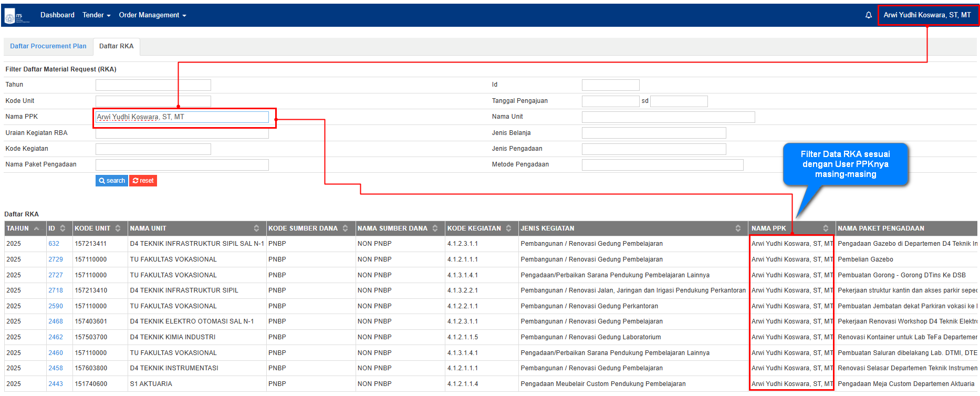Switch to Daftar Procurement Plan tab
This screenshot has width=980, height=396.
point(48,46)
